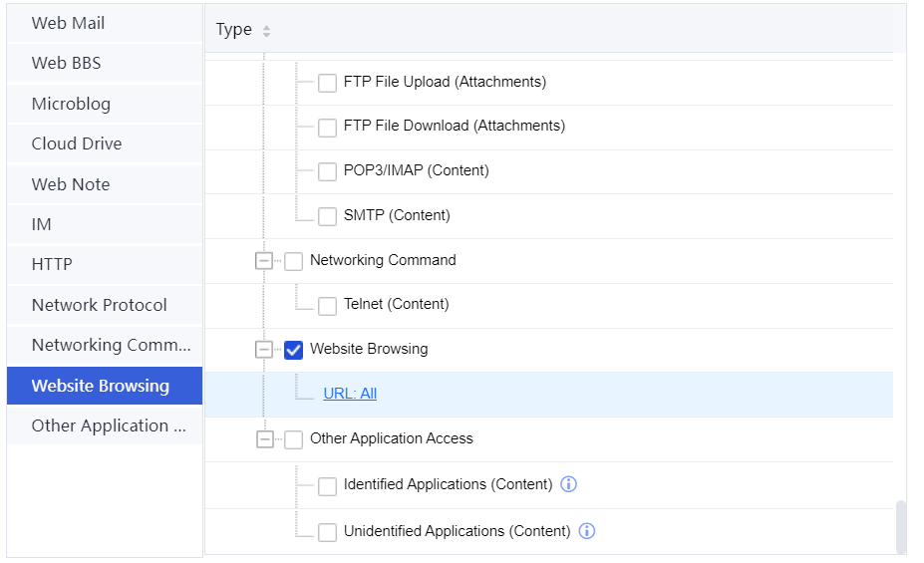Collapse the Other Application Access node
Viewport: 924px width, 563px height.
pos(264,439)
